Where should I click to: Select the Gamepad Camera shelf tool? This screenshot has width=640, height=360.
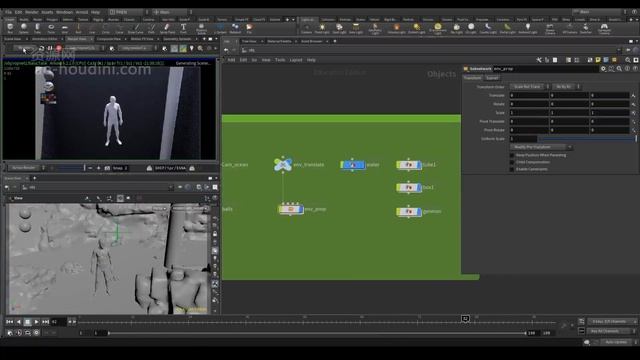(x=604, y=29)
